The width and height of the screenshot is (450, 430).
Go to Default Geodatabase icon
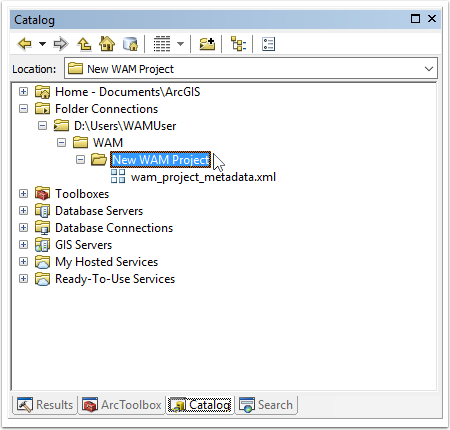(130, 44)
